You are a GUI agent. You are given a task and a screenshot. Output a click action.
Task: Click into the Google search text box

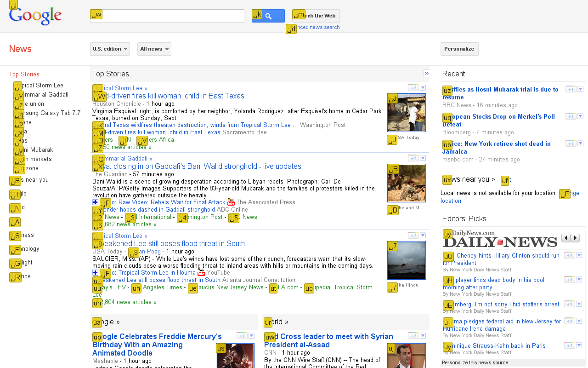pos(167,16)
